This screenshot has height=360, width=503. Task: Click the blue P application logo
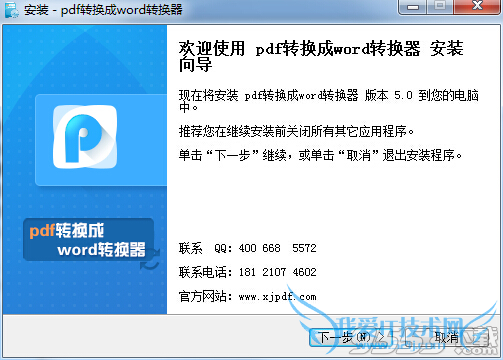[85, 137]
